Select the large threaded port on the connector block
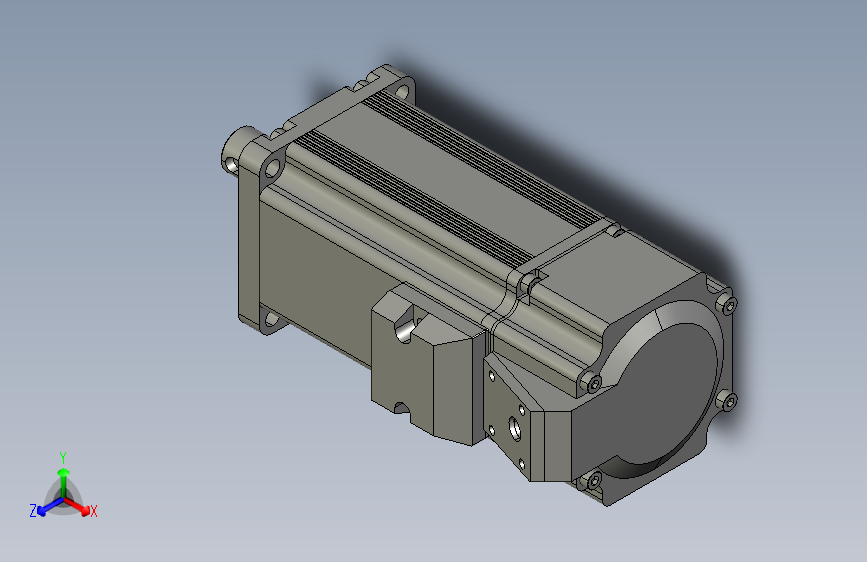Viewport: 867px width, 562px height. pyautogui.click(x=514, y=428)
